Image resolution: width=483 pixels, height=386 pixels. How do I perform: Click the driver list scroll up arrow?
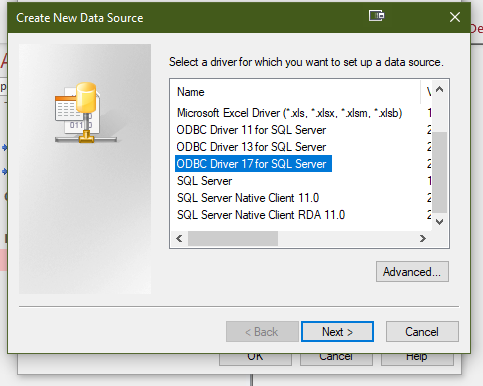[440, 89]
